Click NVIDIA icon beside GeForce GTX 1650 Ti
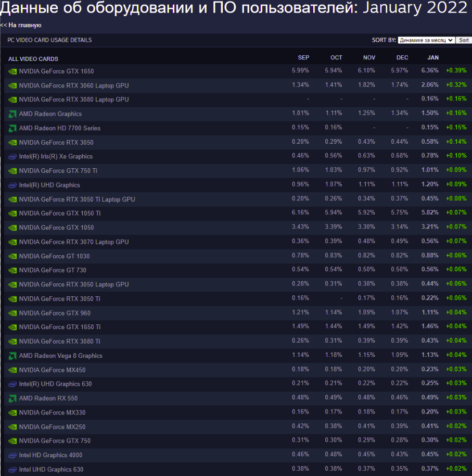 tap(12, 327)
